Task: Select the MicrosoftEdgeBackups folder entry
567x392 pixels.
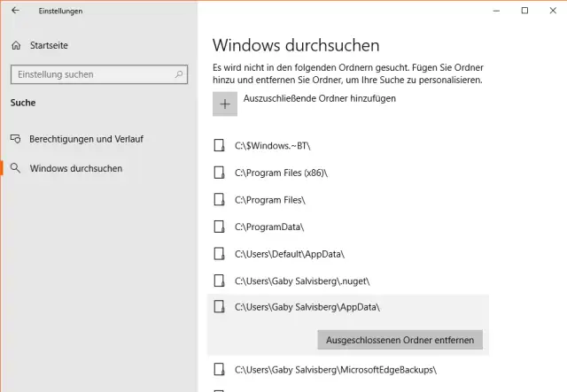Action: tap(336, 369)
